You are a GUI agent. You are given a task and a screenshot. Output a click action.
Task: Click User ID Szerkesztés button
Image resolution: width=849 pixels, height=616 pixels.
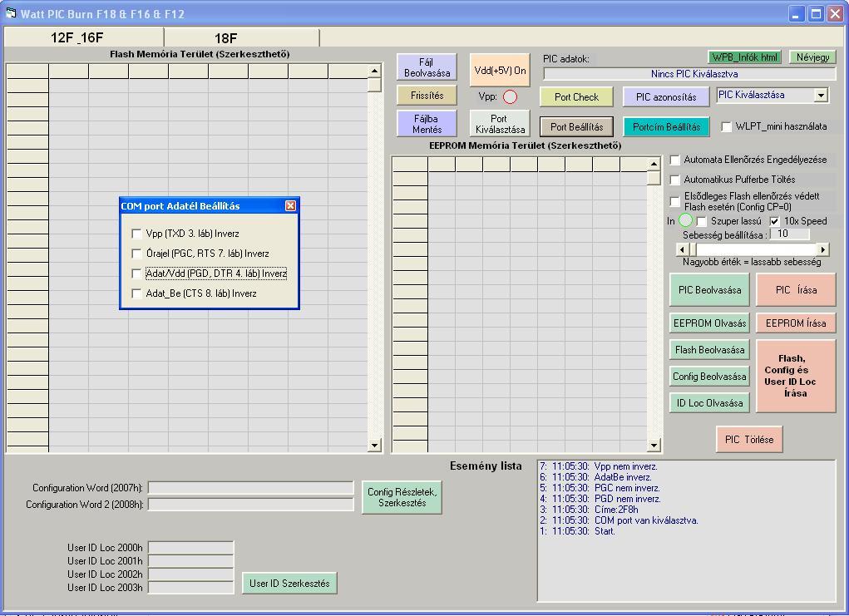pyautogui.click(x=289, y=583)
